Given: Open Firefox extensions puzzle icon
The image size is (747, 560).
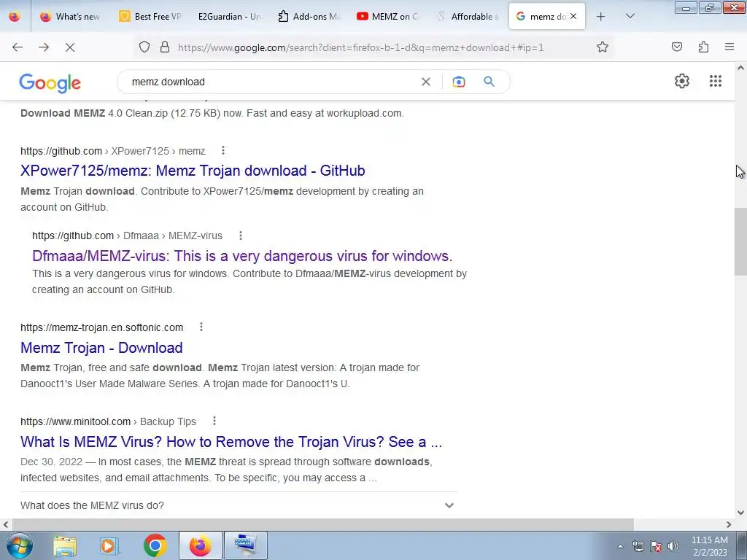Looking at the screenshot, I should [703, 47].
